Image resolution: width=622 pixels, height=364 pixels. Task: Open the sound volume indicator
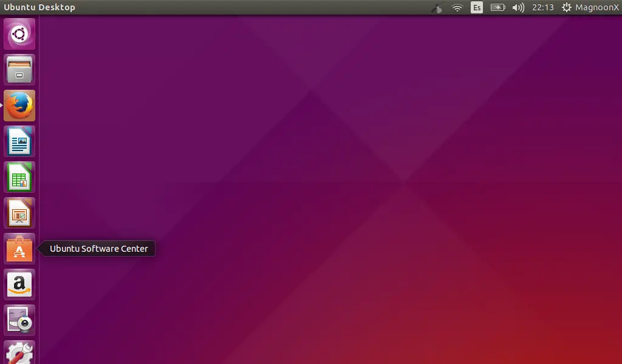point(518,7)
